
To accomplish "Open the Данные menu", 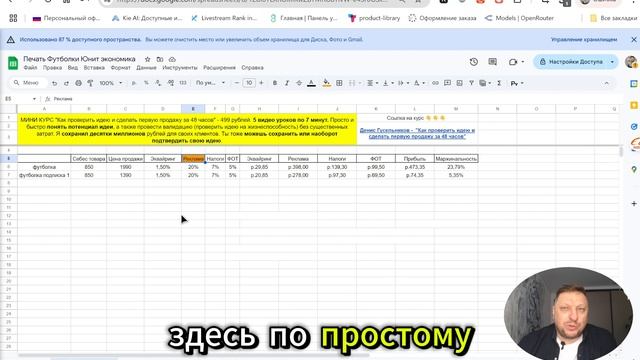I will pyautogui.click(x=146, y=68).
